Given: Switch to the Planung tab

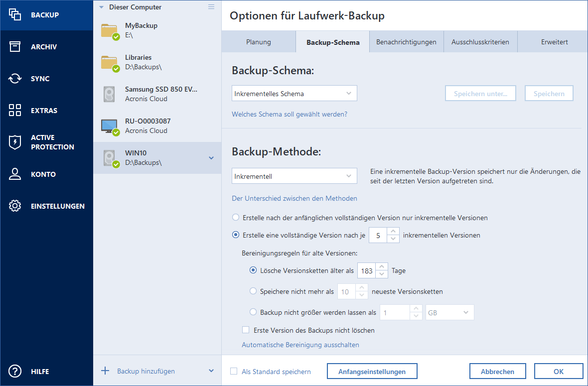Looking at the screenshot, I should tap(259, 42).
